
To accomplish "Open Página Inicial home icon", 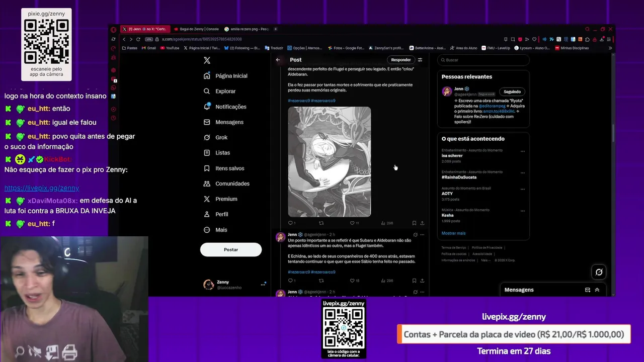I will [207, 75].
